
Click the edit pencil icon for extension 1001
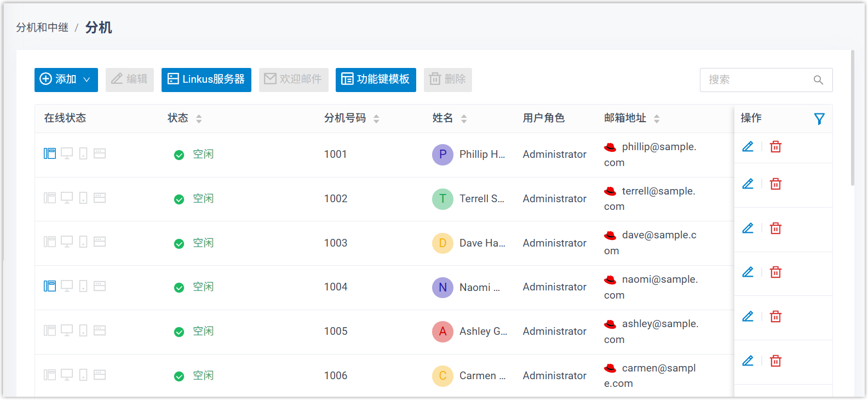[748, 146]
